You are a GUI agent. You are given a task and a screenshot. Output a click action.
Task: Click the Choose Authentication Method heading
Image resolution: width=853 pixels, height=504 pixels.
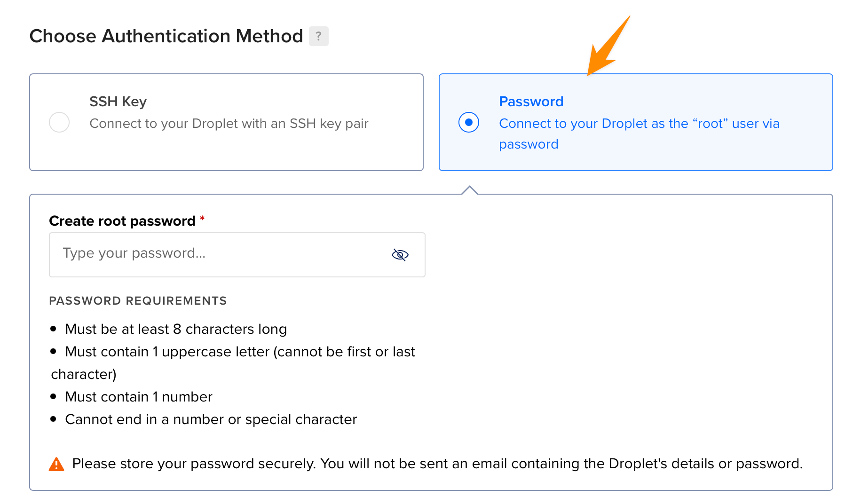click(166, 36)
